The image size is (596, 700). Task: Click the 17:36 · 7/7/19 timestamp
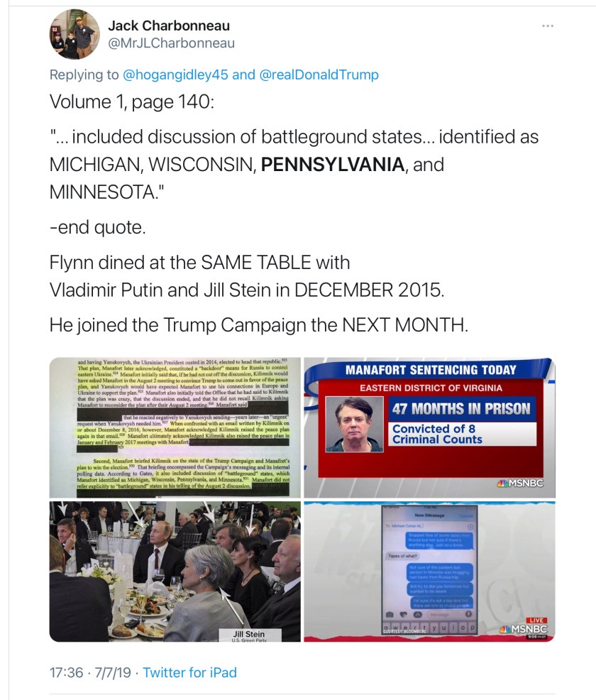[x=90, y=672]
